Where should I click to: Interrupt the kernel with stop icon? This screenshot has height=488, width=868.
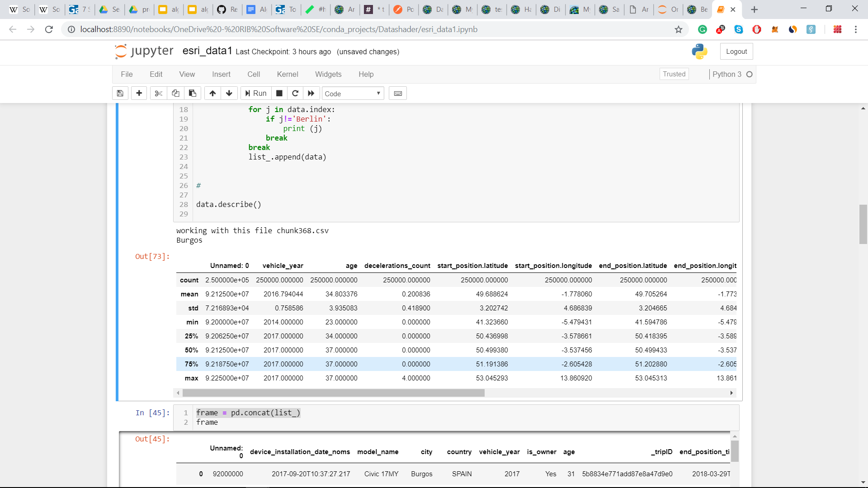279,94
